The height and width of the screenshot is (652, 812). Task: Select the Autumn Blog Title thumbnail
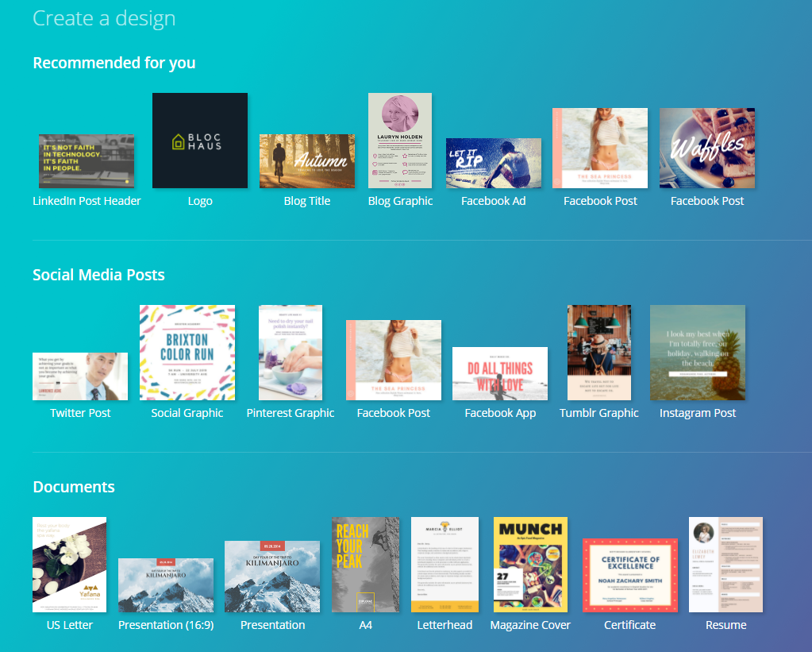pos(306,161)
